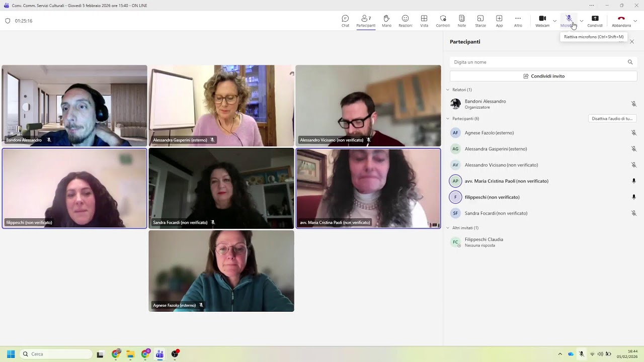The height and width of the screenshot is (362, 644).
Task: Select filippeschi (non verificato) in participant list
Action: coord(543,197)
